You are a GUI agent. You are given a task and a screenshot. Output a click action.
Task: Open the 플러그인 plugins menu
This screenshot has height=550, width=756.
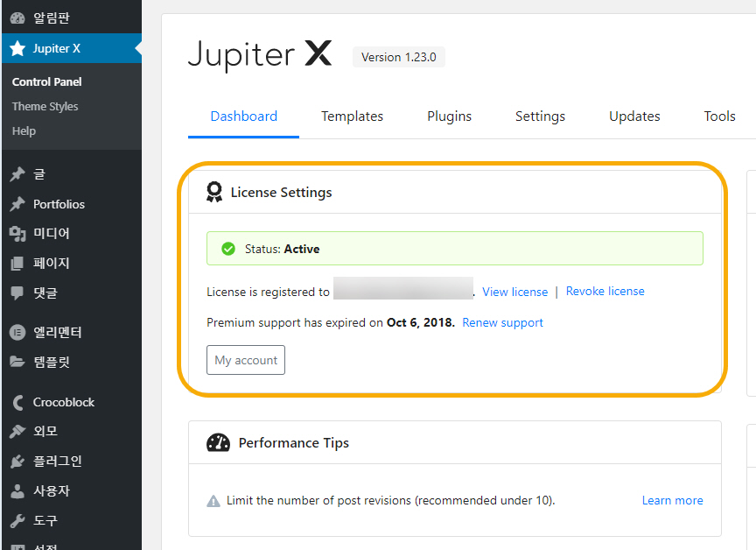click(72, 462)
